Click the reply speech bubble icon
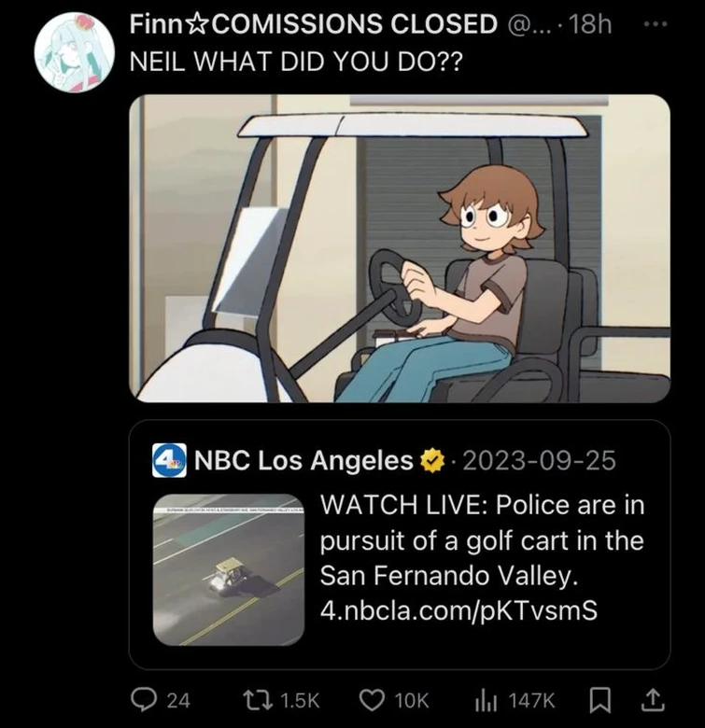The width and height of the screenshot is (705, 728). pyautogui.click(x=146, y=700)
